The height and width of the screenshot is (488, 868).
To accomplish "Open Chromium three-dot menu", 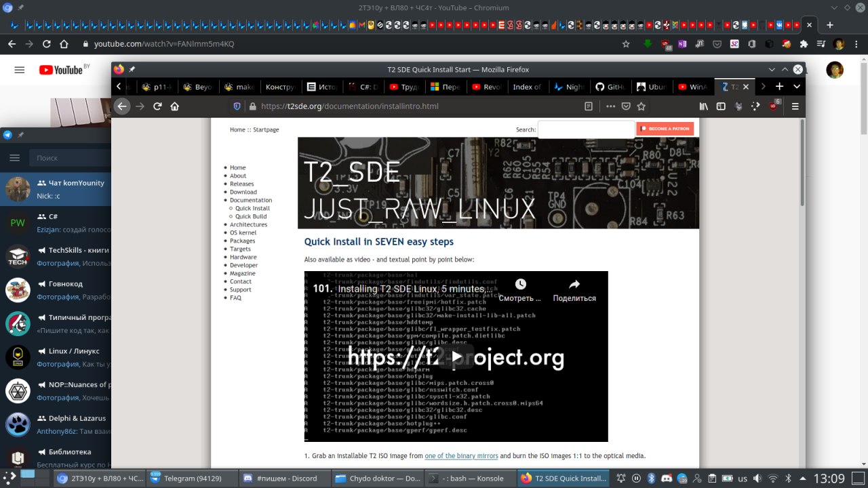I will (856, 43).
